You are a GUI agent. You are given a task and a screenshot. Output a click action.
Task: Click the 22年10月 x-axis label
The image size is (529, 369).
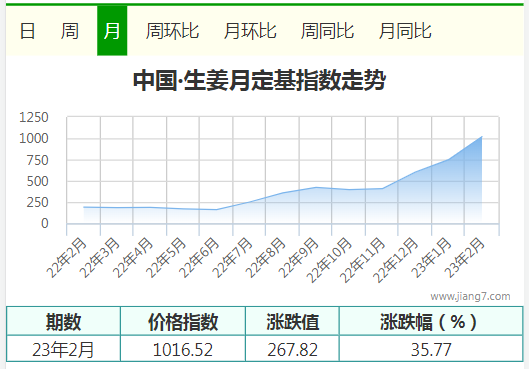coord(329,260)
